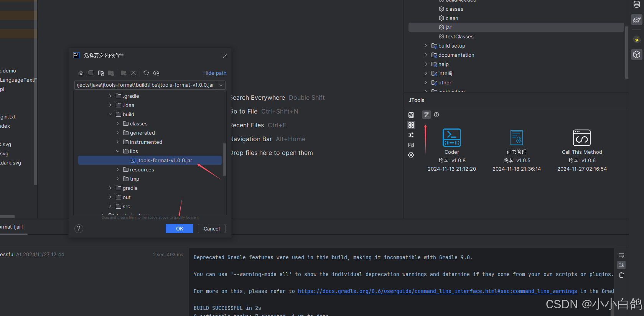Click the file tree vertical scrollbar

(224, 160)
